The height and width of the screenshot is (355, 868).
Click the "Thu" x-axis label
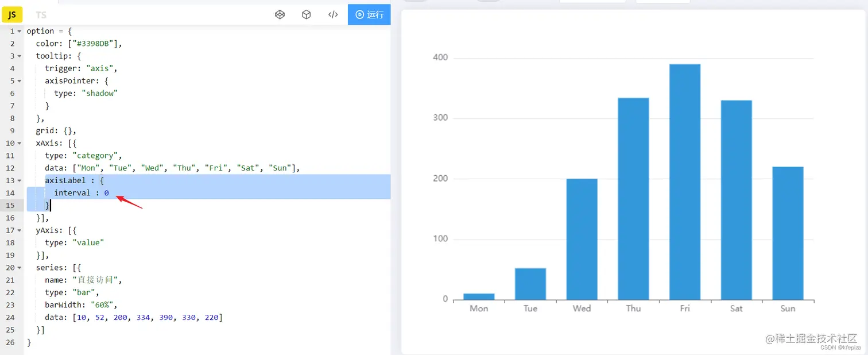[x=633, y=308]
